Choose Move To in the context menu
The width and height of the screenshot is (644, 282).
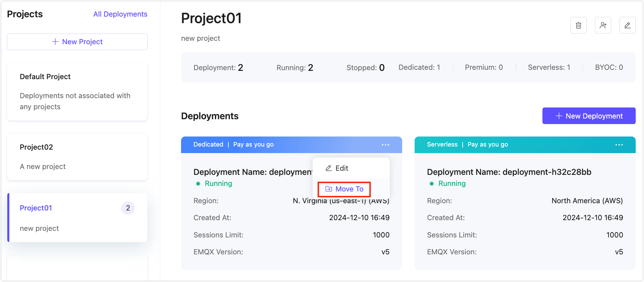(x=344, y=189)
